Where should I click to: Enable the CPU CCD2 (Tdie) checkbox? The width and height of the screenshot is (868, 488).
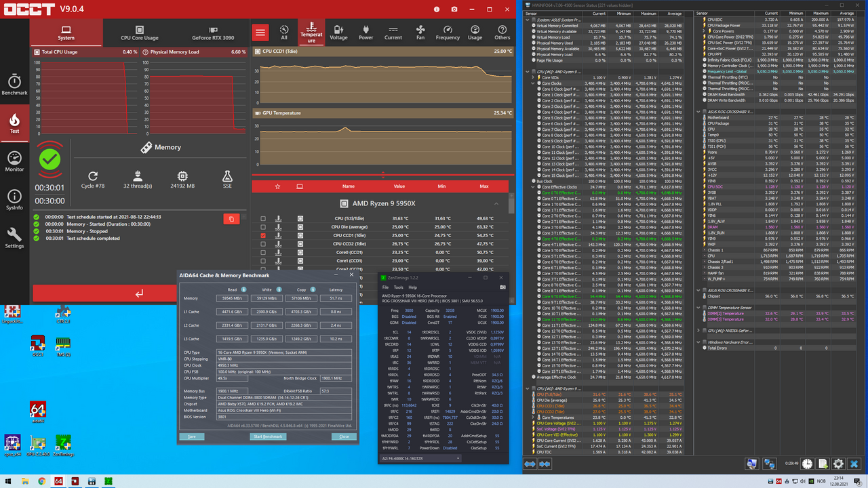(x=263, y=244)
